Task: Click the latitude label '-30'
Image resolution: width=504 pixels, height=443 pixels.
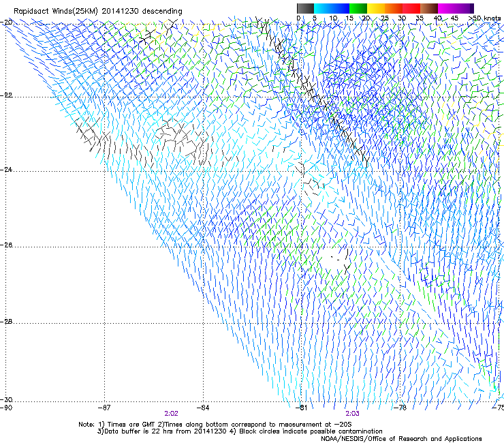Action: pyautogui.click(x=6, y=399)
